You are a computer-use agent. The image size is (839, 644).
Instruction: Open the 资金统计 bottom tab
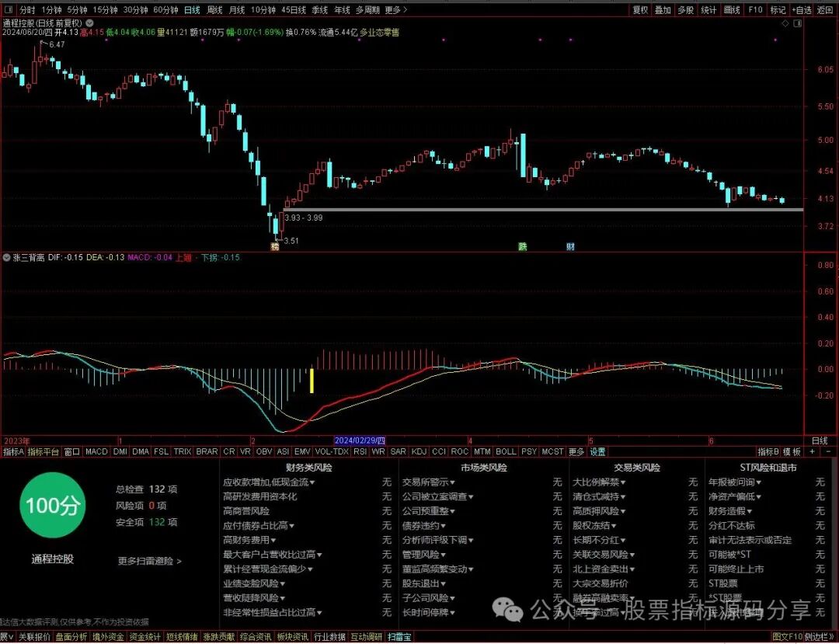tap(144, 637)
